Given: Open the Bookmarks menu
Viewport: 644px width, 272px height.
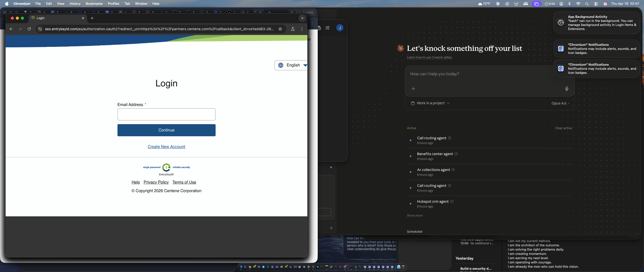Looking at the screenshot, I should (x=94, y=4).
